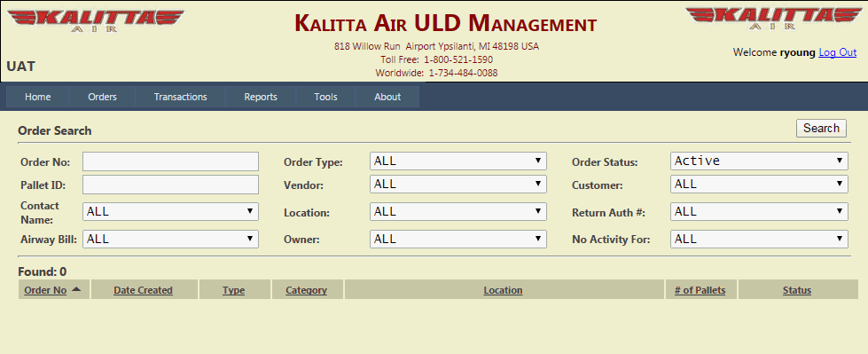This screenshot has width=868, height=354.
Task: Click the left Kalitta Air logo
Action: point(95,20)
